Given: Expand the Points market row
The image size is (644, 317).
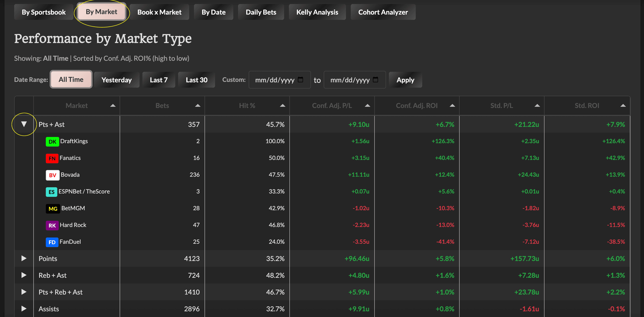Looking at the screenshot, I should coord(24,258).
